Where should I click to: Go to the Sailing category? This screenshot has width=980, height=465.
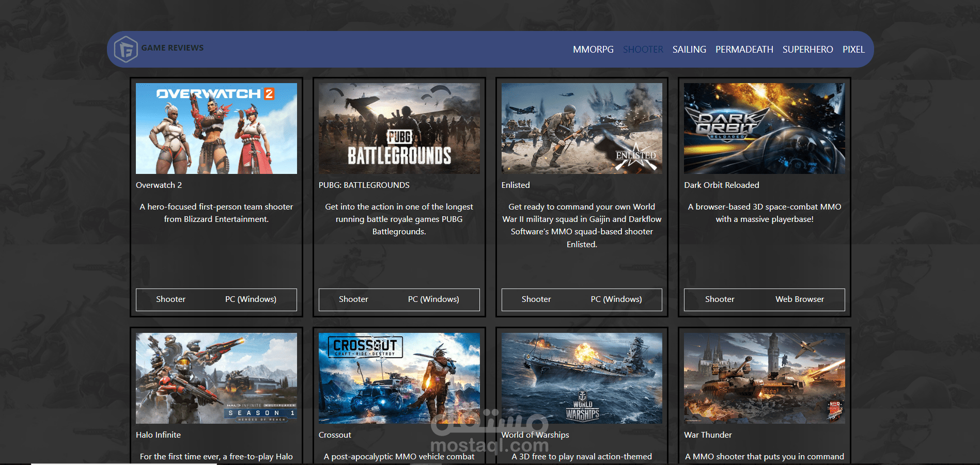[689, 50]
